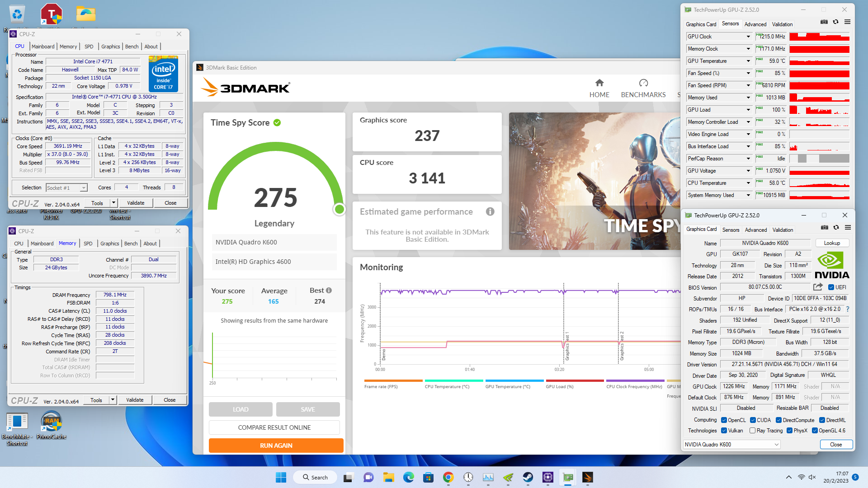Click the BIOS share/export arrow icon in GPU-Z
Image resolution: width=868 pixels, height=488 pixels.
click(818, 287)
